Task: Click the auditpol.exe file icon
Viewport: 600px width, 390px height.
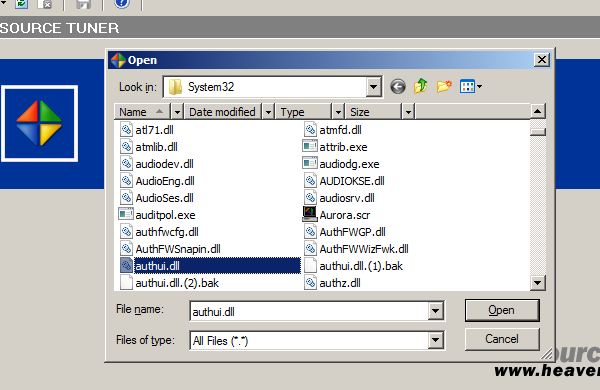Action: click(126, 215)
